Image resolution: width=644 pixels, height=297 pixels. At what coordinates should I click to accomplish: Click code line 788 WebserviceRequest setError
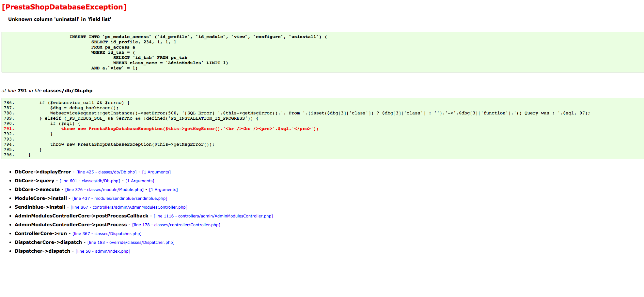tap(320, 113)
